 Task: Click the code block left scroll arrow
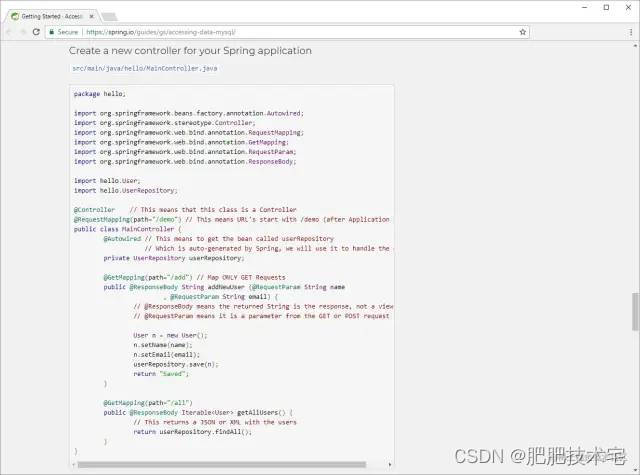73,464
